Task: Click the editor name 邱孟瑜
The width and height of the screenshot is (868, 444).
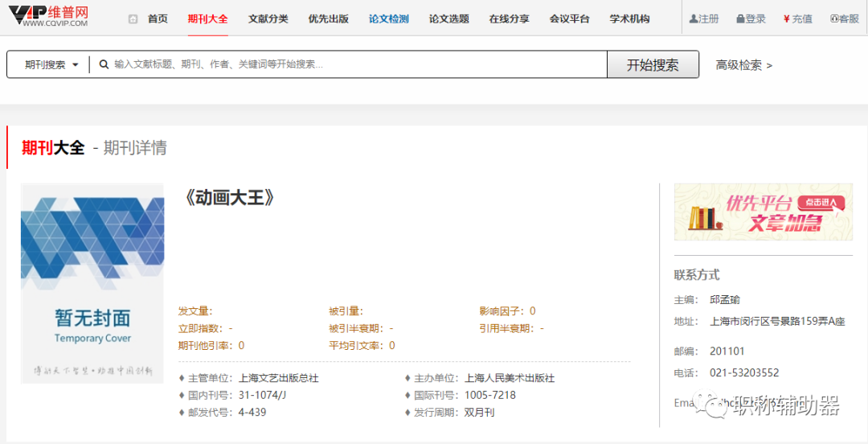Action: [725, 300]
